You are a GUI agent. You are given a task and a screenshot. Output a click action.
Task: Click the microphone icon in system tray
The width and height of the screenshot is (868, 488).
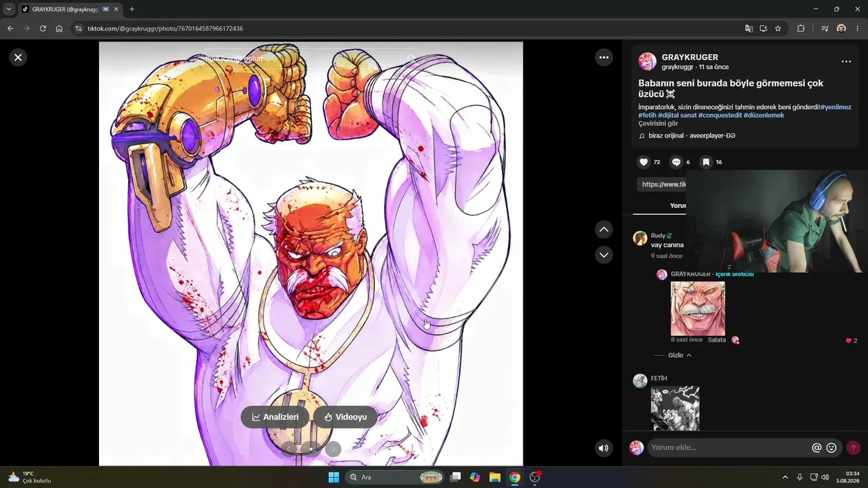coord(800,477)
